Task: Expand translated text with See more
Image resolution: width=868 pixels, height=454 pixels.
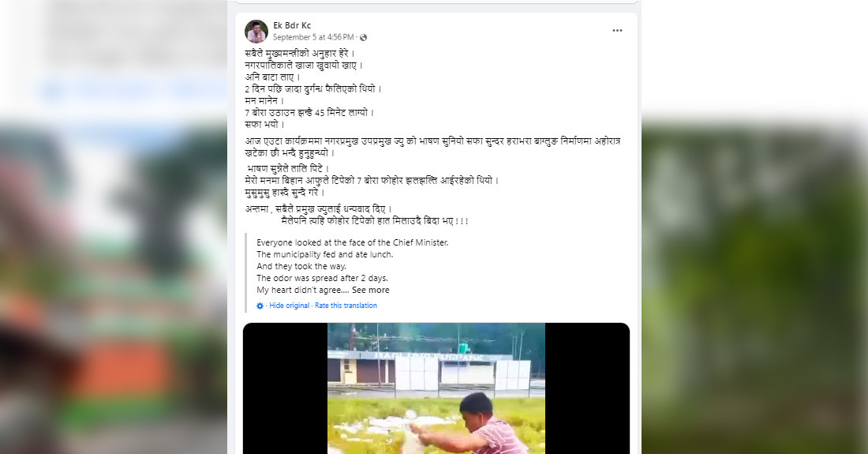Action: (x=370, y=290)
